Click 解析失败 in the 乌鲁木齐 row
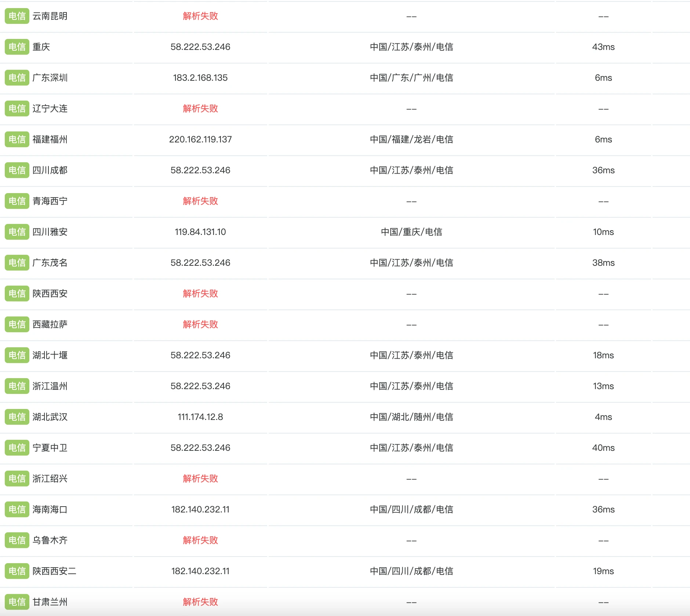The width and height of the screenshot is (690, 616). [200, 540]
